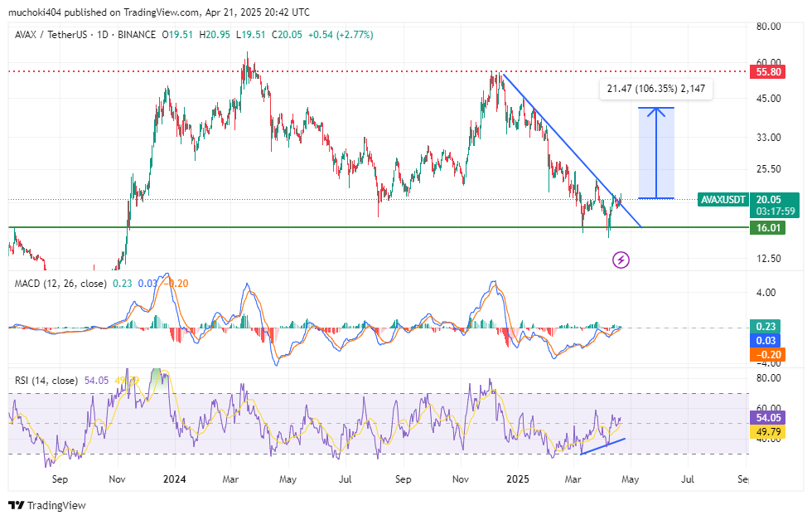The image size is (812, 520).
Task: Click the yellow RSI 49.79 value badge
Action: [767, 431]
